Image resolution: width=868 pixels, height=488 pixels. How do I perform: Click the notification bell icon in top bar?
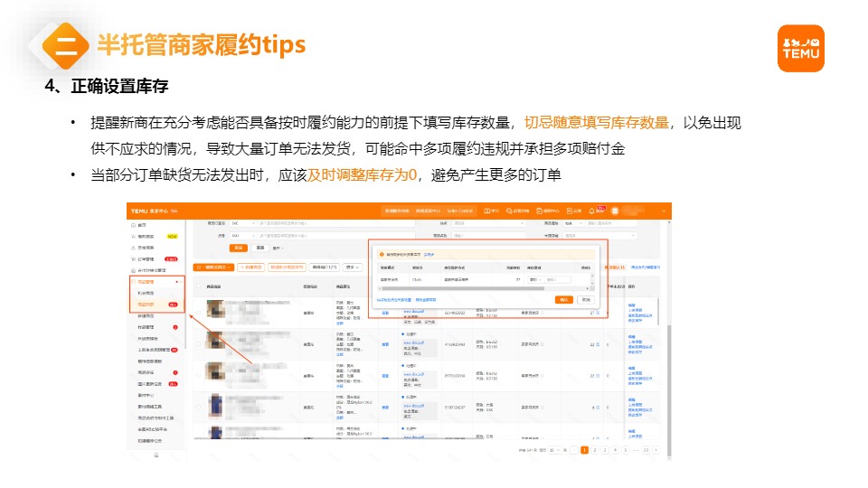(590, 211)
